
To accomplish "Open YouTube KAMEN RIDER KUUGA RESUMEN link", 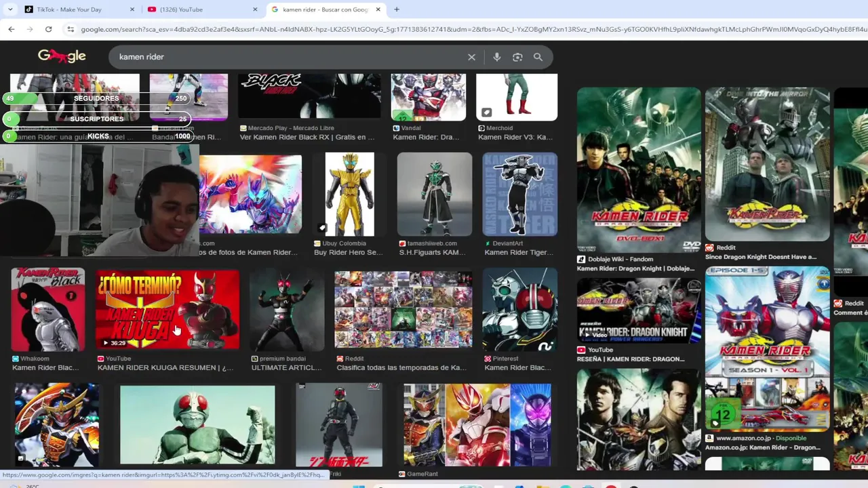I will pyautogui.click(x=165, y=363).
